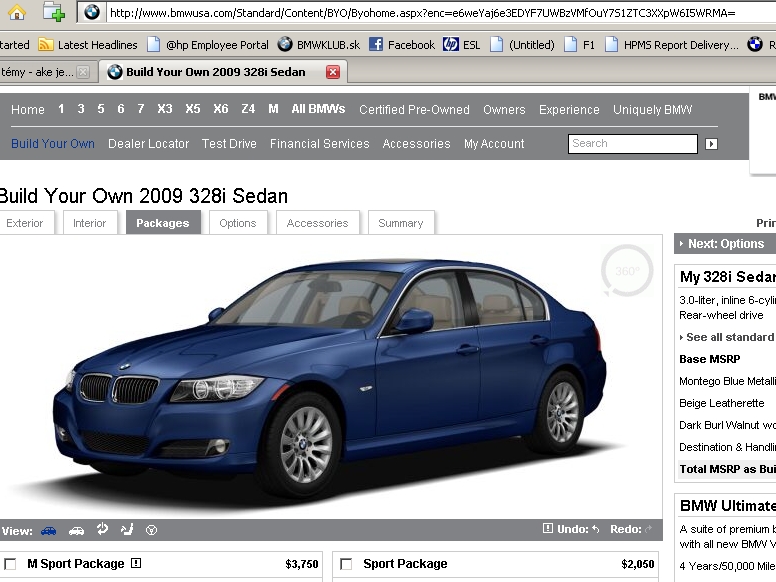The image size is (776, 582).
Task: Open the My Account link
Action: [x=494, y=144]
